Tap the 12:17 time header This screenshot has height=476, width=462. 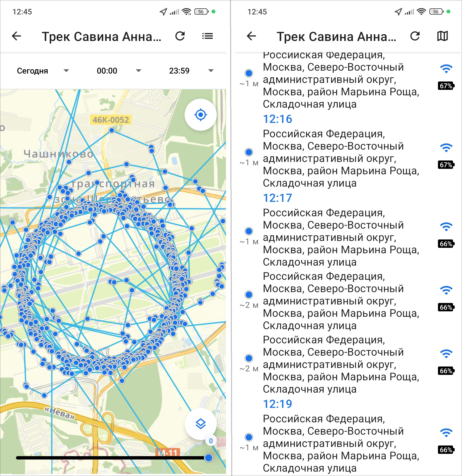(277, 198)
